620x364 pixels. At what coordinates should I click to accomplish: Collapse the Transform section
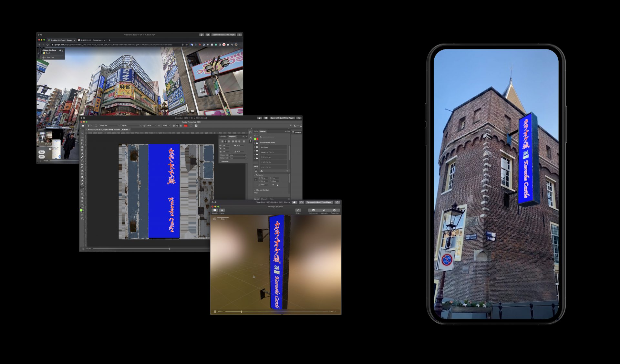pos(255,175)
